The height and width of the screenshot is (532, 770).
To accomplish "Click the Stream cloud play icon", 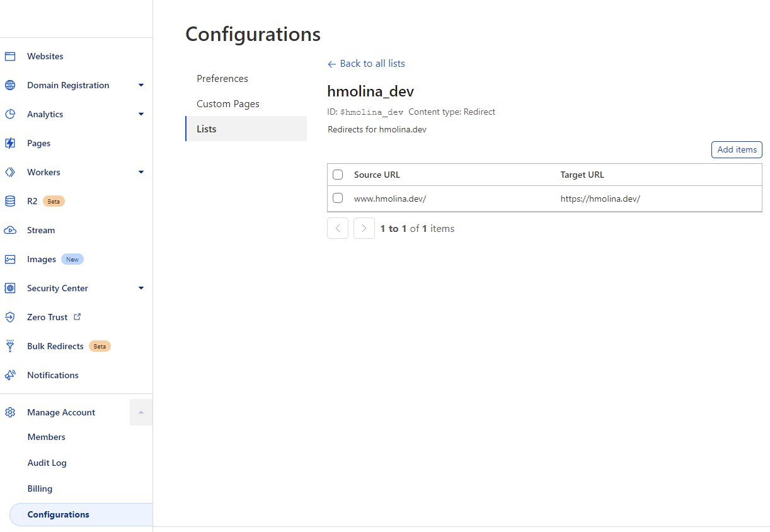I will pyautogui.click(x=10, y=230).
